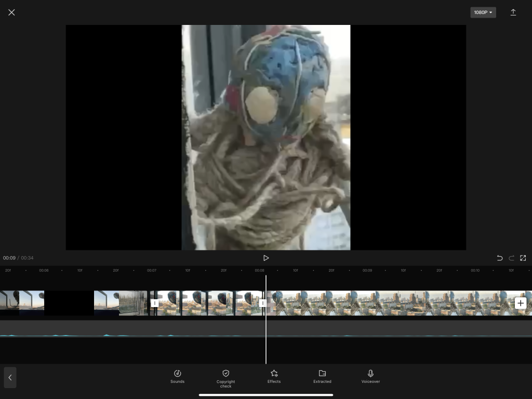Tap the transition marker before the city clips

pos(155,303)
